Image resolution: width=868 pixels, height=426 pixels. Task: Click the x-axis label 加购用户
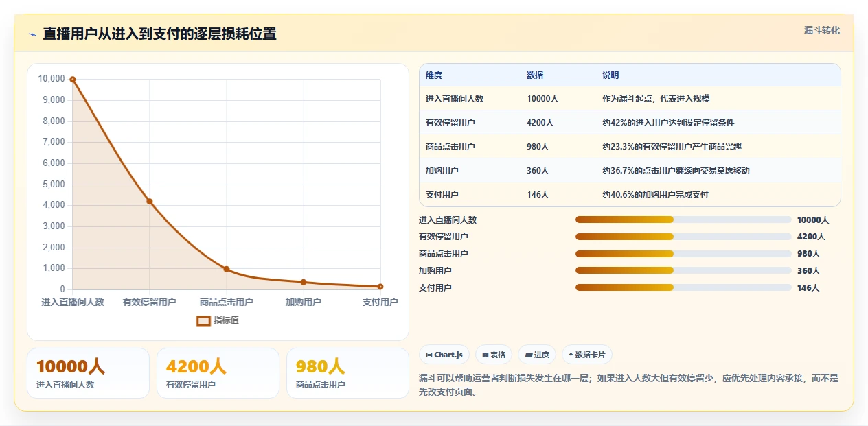coord(304,301)
